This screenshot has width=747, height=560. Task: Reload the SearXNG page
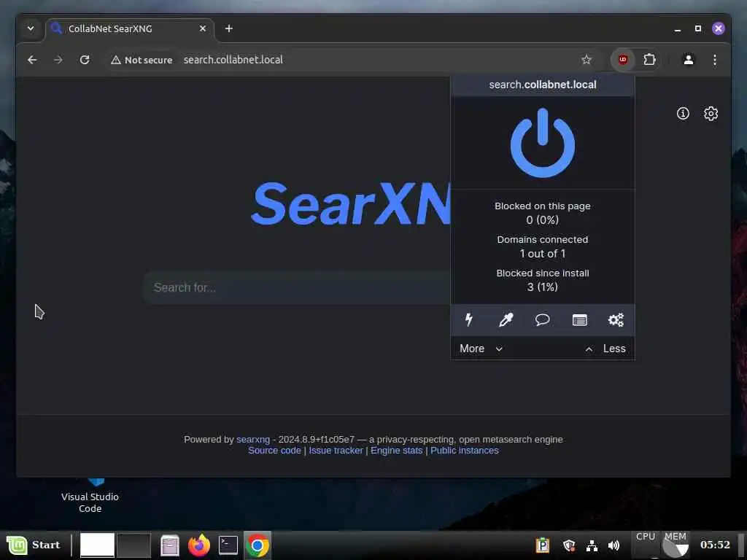pyautogui.click(x=85, y=60)
